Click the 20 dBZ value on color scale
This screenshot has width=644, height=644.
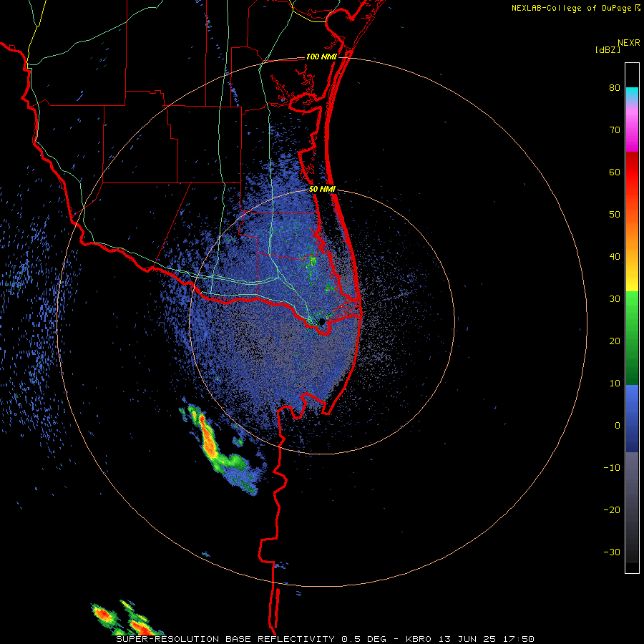(x=615, y=341)
